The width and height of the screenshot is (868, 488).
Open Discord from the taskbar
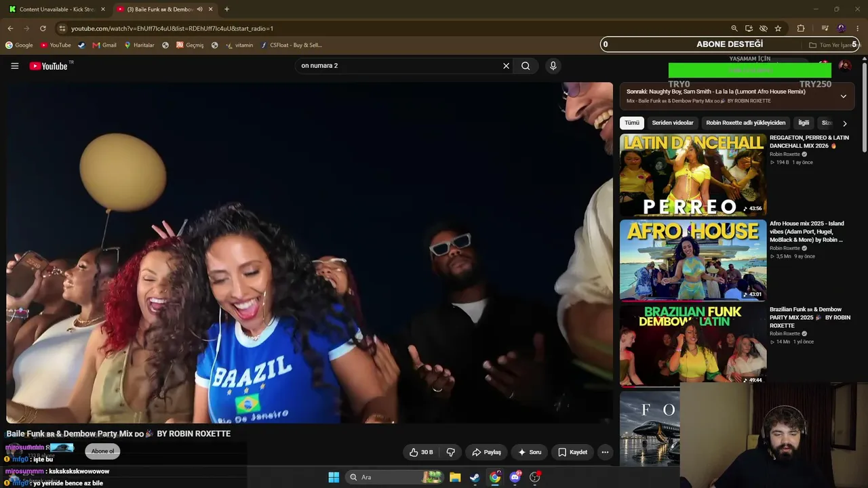(515, 477)
